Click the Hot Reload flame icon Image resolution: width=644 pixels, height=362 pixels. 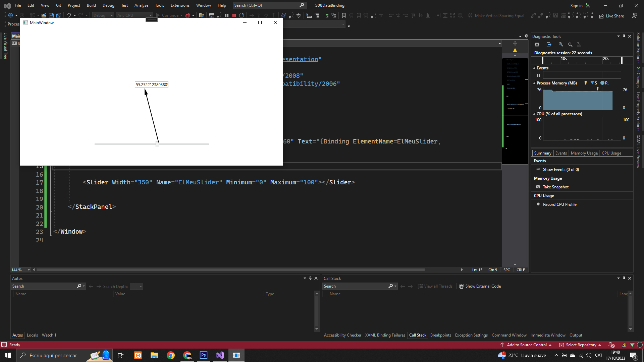[188, 15]
